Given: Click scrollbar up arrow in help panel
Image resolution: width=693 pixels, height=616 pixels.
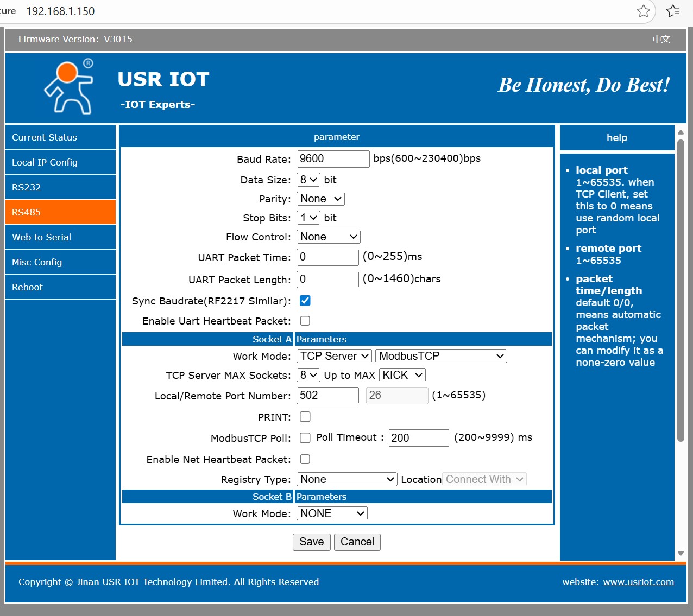Looking at the screenshot, I should [681, 132].
